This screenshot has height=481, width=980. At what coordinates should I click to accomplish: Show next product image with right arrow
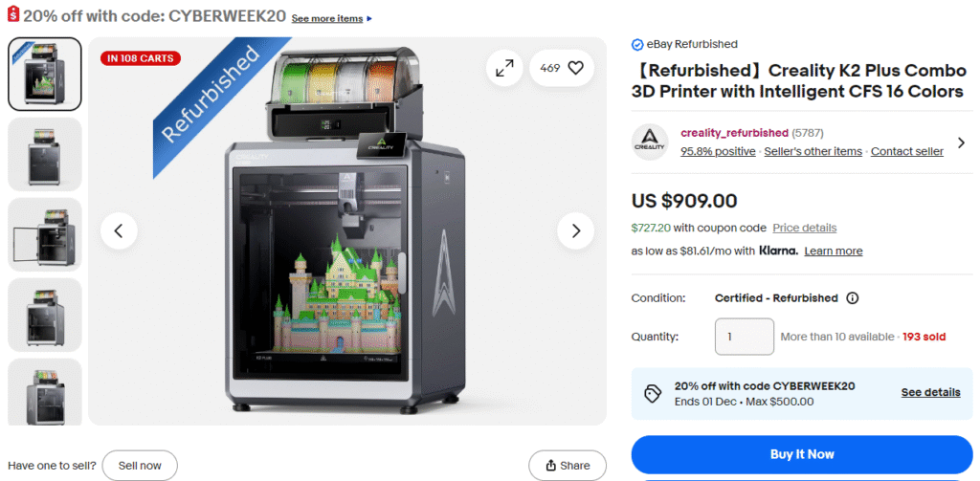tap(575, 231)
